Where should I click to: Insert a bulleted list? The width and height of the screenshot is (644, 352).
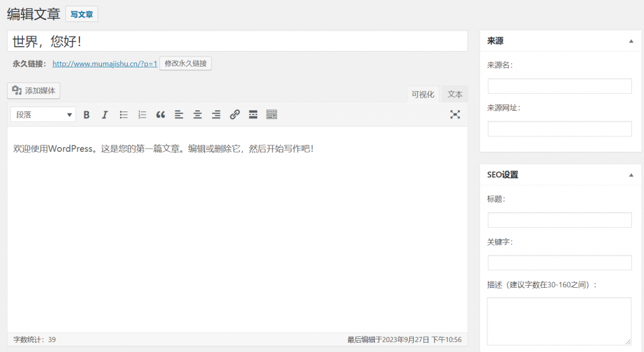pyautogui.click(x=124, y=115)
